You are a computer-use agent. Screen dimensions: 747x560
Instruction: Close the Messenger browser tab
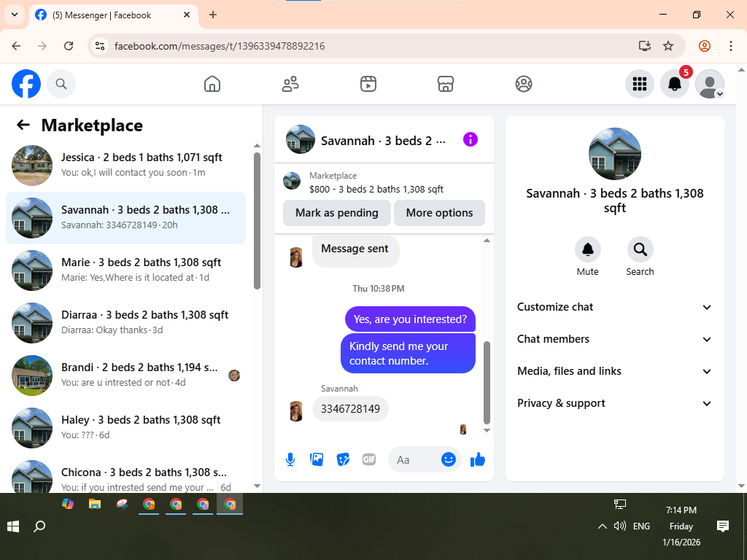pos(187,15)
